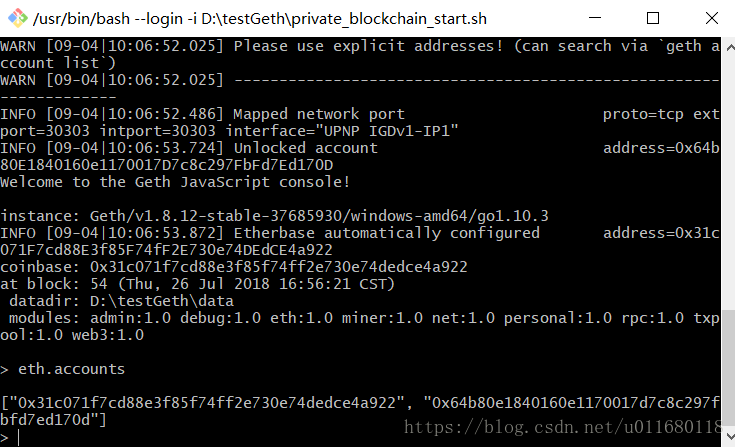This screenshot has width=735, height=447.
Task: Click the vertical scrollbar thumb
Action: tap(729, 368)
